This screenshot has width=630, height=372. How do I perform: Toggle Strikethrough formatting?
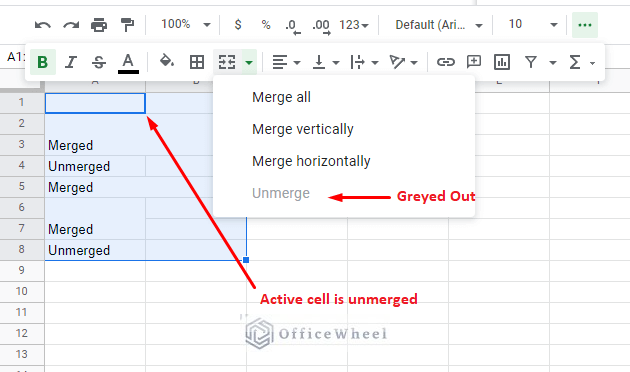point(99,62)
